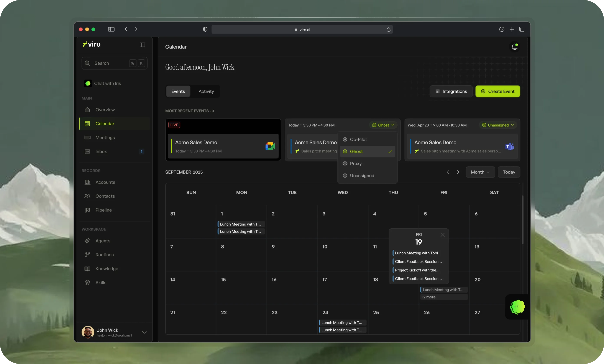Open Inbox in sidebar
604x364 pixels.
point(114,151)
